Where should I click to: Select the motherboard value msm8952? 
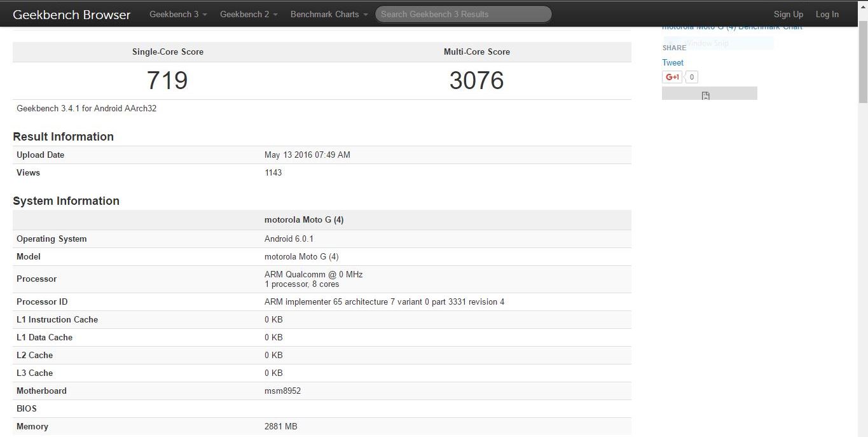coord(282,391)
